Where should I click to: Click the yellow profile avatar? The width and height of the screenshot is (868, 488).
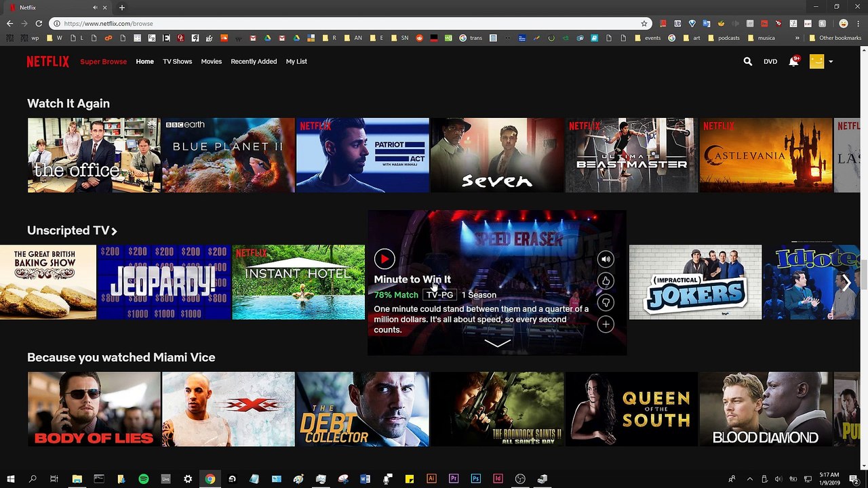(816, 62)
